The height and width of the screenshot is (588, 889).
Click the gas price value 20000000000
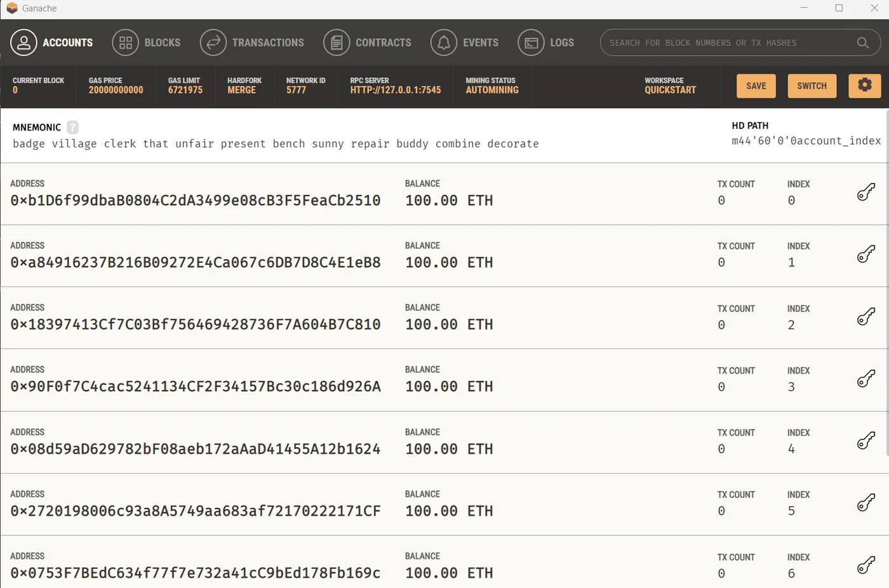(x=116, y=90)
